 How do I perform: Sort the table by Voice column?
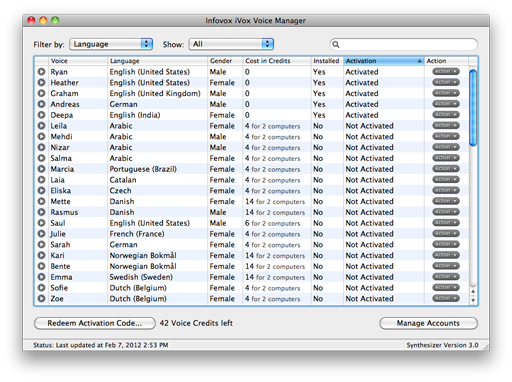coord(78,61)
